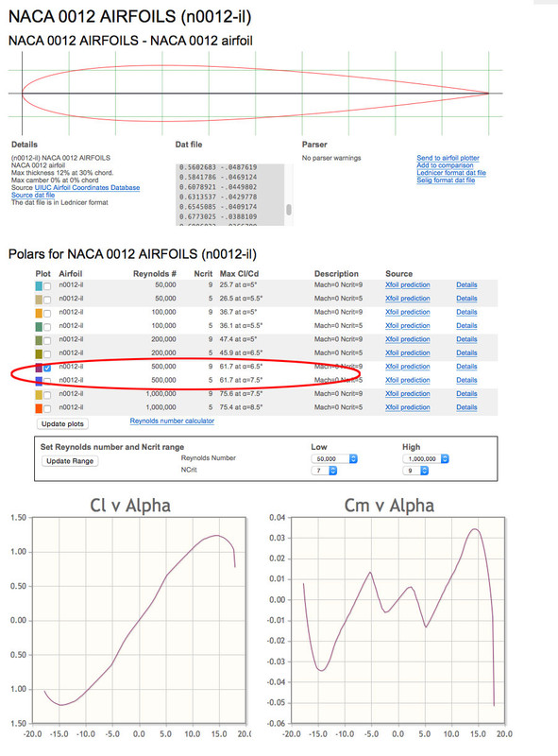558x756 pixels.
Task: Open Details link for 1,000,000 Ncrit 9 row
Action: click(x=466, y=394)
